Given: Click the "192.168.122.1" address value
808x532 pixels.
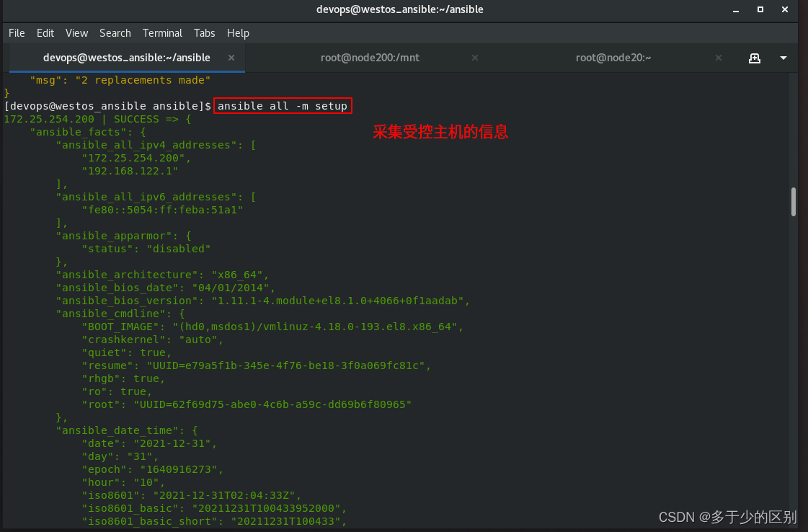Looking at the screenshot, I should 130,171.
